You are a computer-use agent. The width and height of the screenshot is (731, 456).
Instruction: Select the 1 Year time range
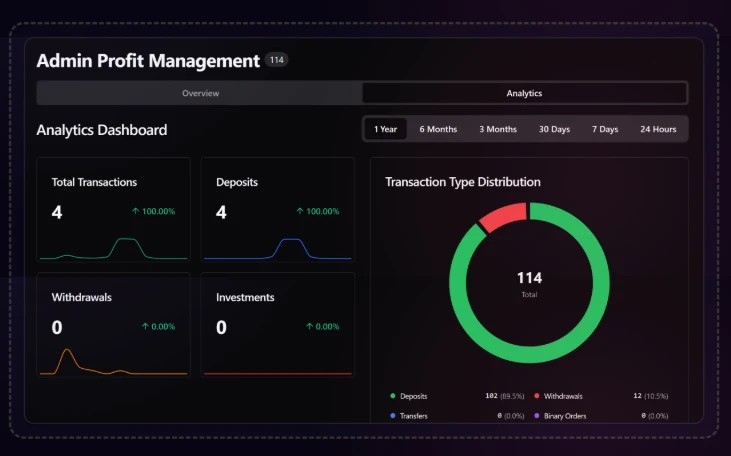(x=385, y=129)
